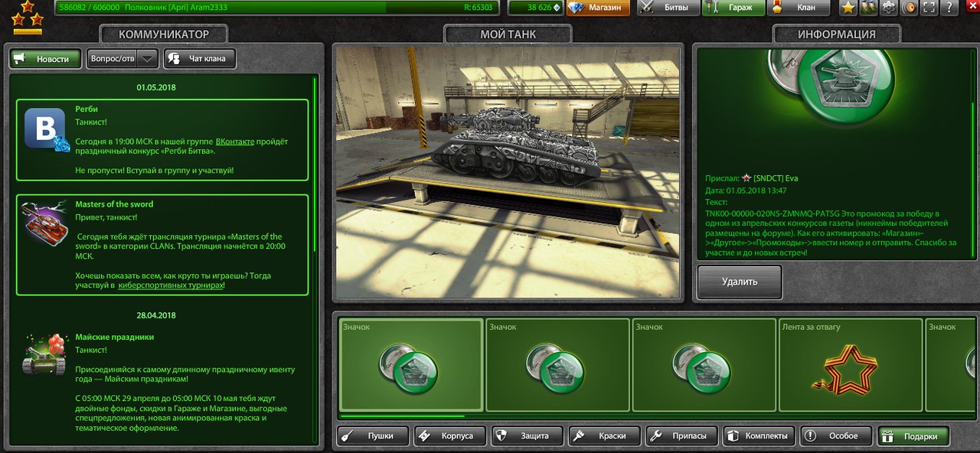
Task: Open the Пушки turrets category
Action: click(373, 436)
